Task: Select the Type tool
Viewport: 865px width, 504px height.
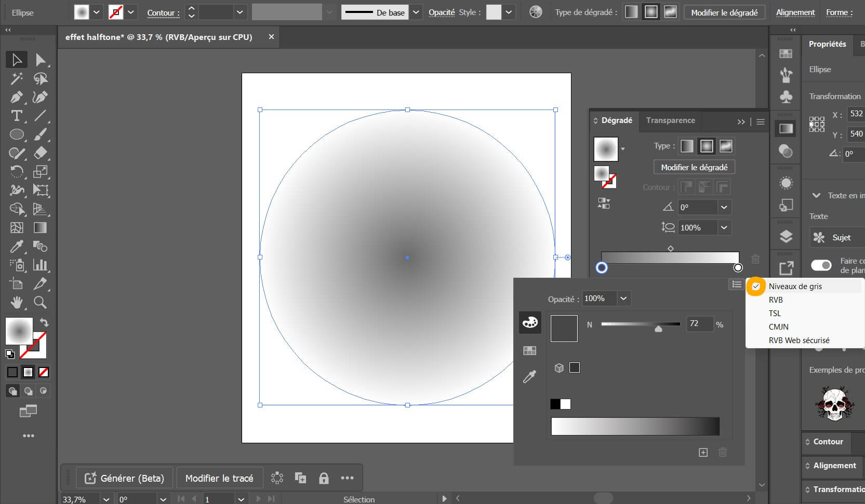Action: tap(17, 116)
